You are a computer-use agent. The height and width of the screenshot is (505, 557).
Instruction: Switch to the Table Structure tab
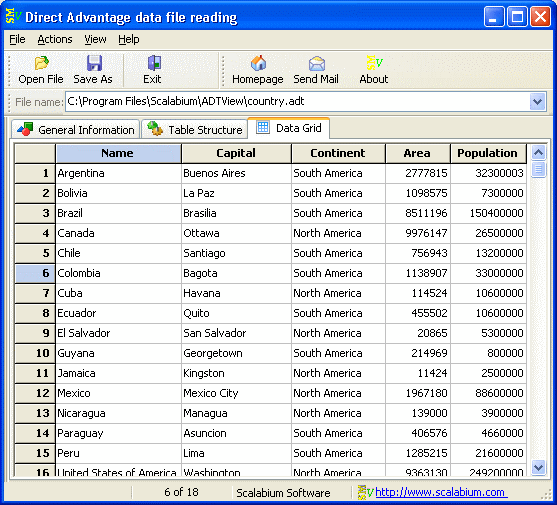[x=195, y=130]
